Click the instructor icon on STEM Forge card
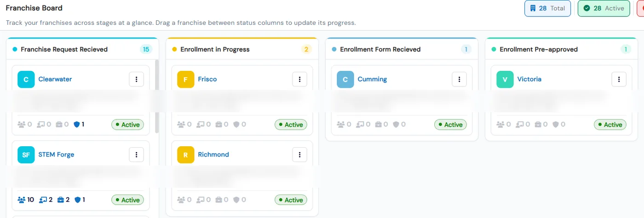This screenshot has height=218, width=644. coord(42,200)
